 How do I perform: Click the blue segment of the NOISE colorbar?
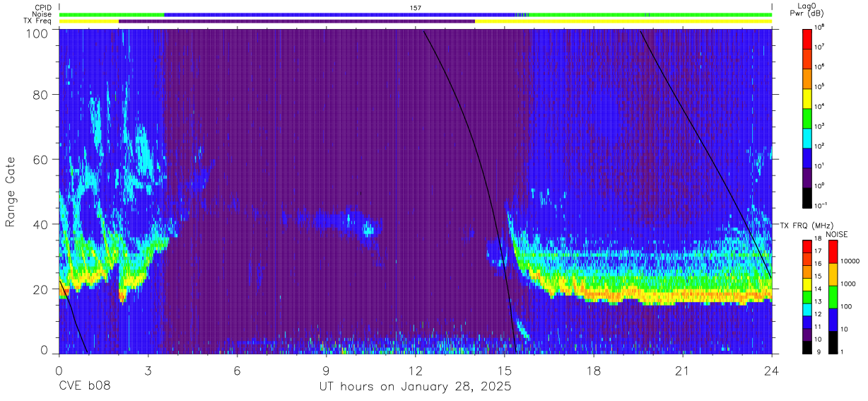833,320
